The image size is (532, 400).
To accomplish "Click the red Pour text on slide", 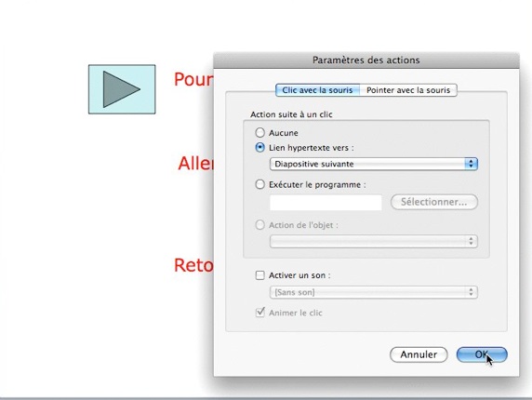I will pyautogui.click(x=193, y=80).
